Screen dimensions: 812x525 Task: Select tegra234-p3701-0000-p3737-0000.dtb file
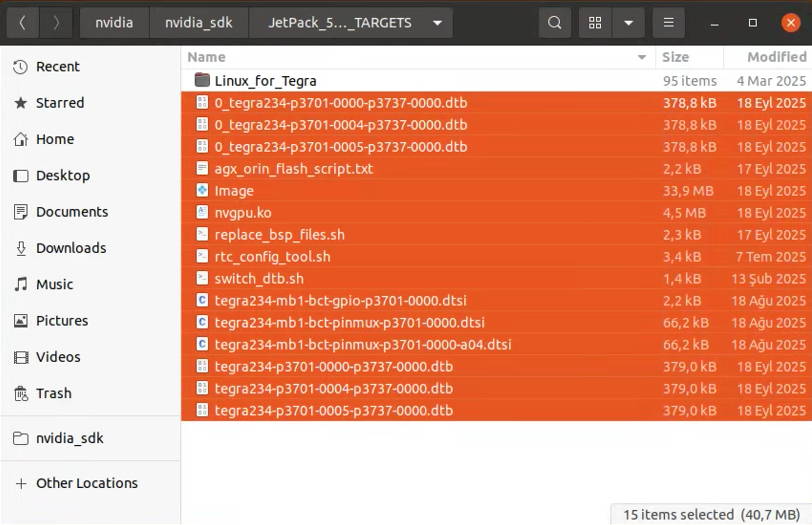497,367
